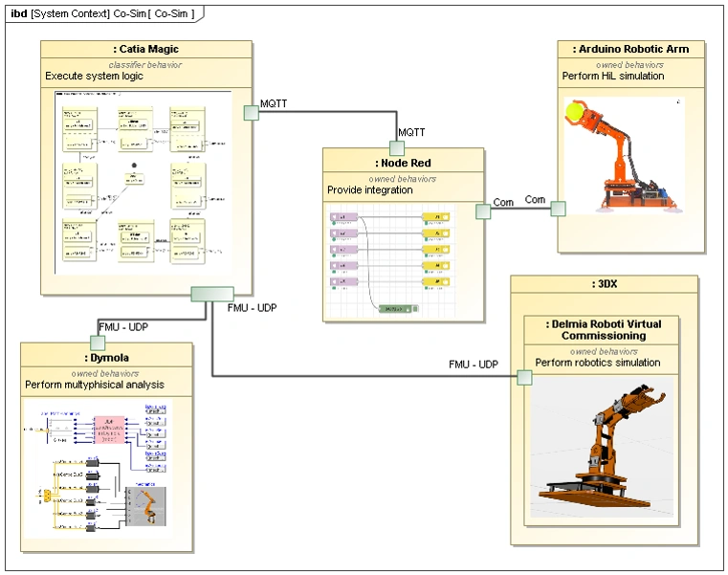Click the Com port on Arduino Robotic Arm
The height and width of the screenshot is (575, 728).
[558, 209]
